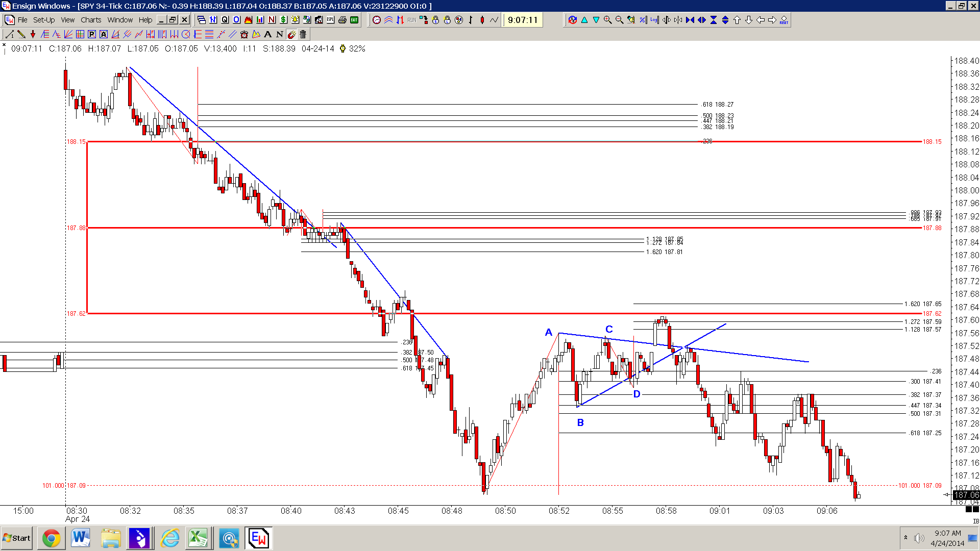Select the alarm clock draw tool
980x551 pixels.
click(x=244, y=34)
